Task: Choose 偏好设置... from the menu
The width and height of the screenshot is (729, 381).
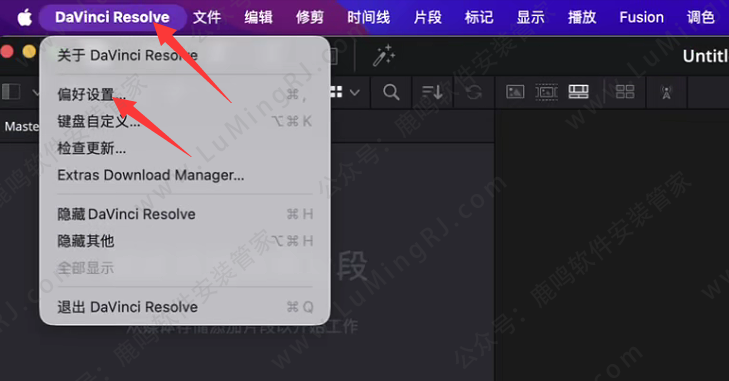Action: pos(185,94)
